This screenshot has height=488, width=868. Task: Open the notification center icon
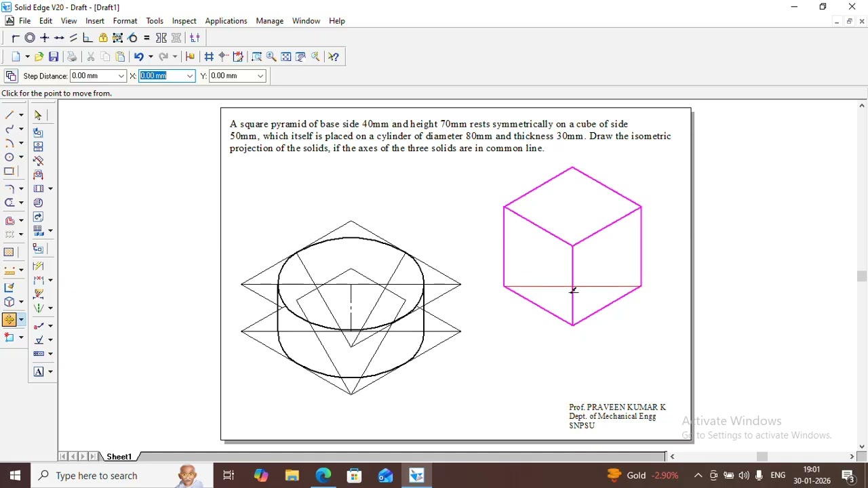848,476
